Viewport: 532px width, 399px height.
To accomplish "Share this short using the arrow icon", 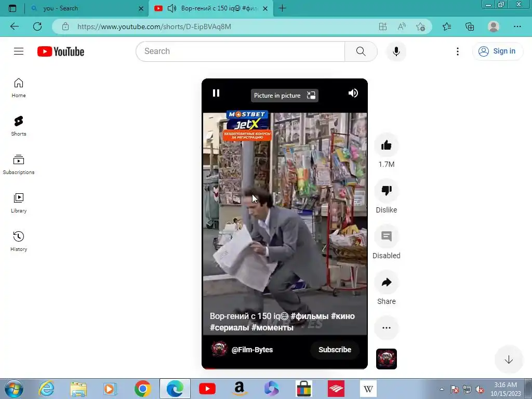I will point(387,282).
